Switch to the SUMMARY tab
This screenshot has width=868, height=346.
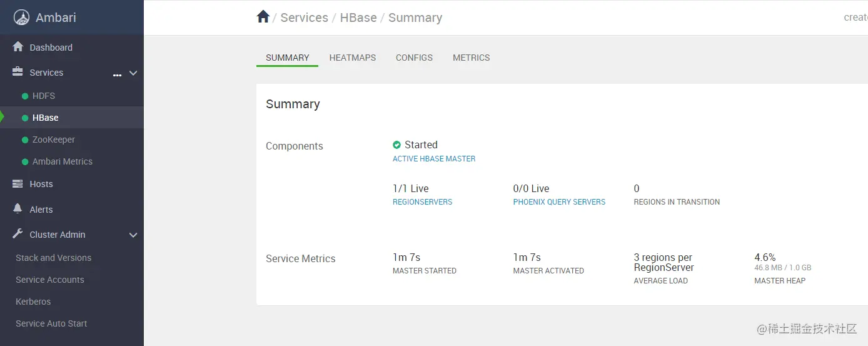[288, 58]
